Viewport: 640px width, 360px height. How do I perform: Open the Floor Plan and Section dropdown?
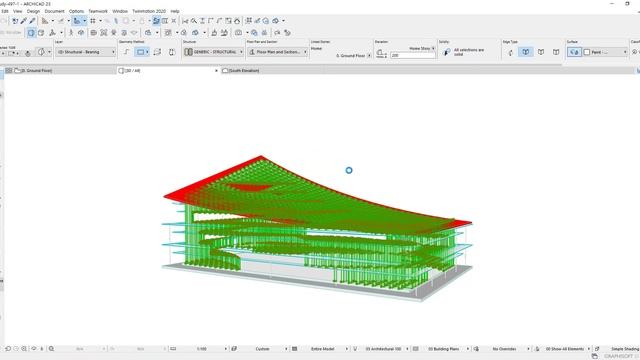click(x=277, y=52)
